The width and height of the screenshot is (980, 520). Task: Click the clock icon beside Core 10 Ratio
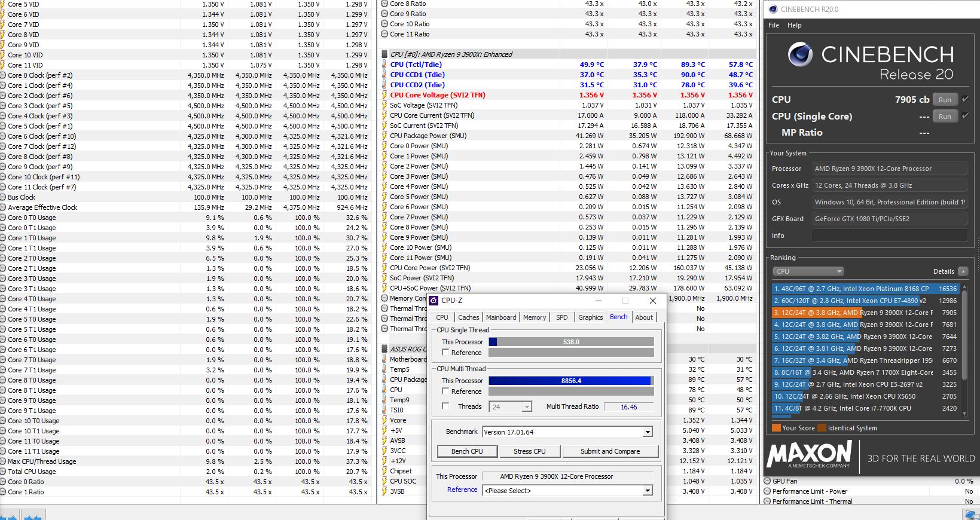click(384, 24)
